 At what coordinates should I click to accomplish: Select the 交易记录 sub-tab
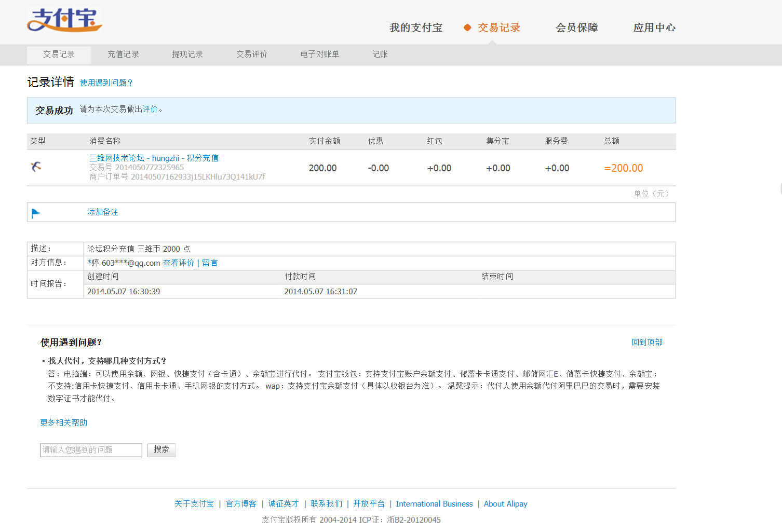pos(59,54)
